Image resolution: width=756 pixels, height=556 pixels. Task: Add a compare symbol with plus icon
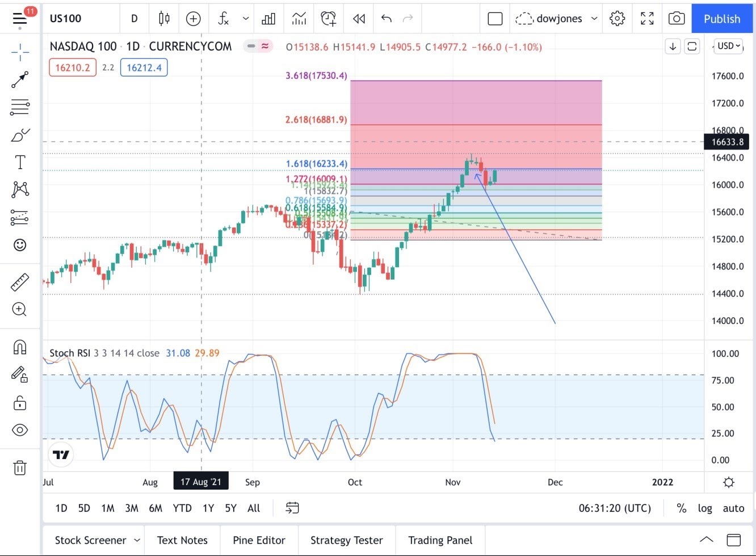(194, 19)
